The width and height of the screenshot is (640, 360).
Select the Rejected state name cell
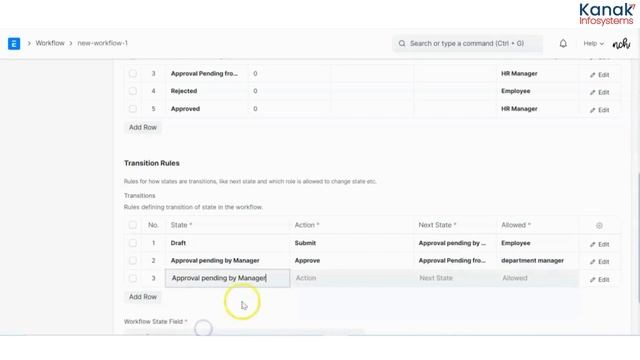[x=207, y=91]
